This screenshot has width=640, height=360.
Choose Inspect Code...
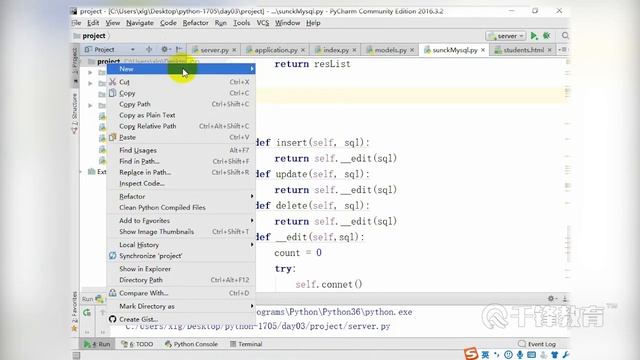181,183
